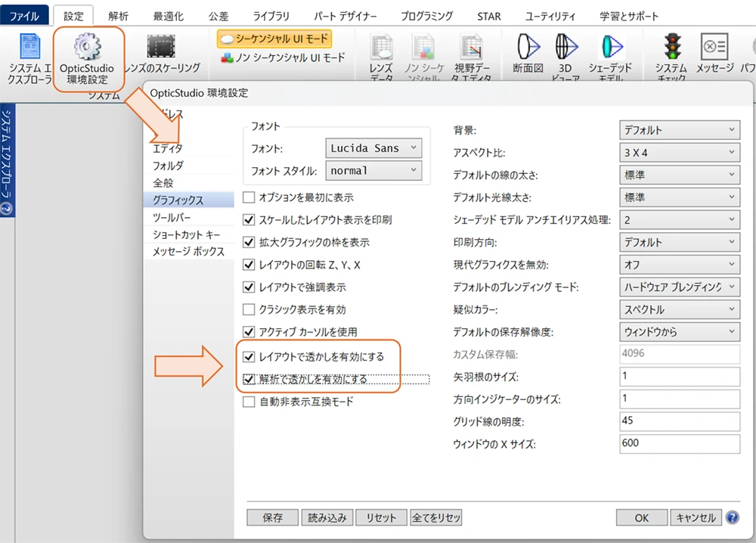Click the グリッド線の明度 input field
Image resolution: width=756 pixels, height=543 pixels.
click(x=680, y=421)
